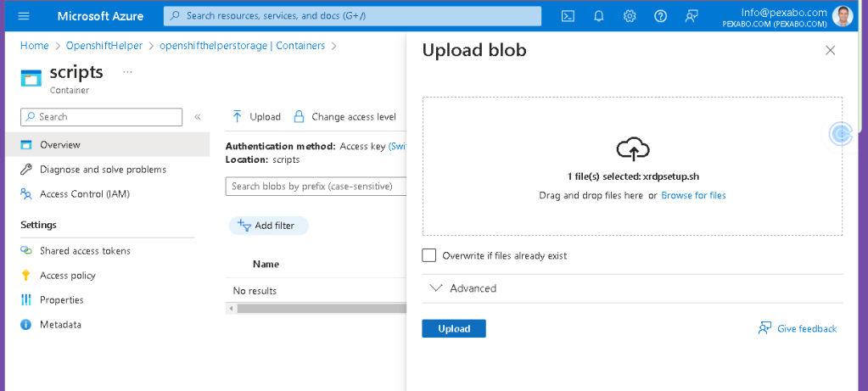Image resolution: width=868 pixels, height=391 pixels.
Task: Select Overview in the sidebar
Action: click(108, 145)
